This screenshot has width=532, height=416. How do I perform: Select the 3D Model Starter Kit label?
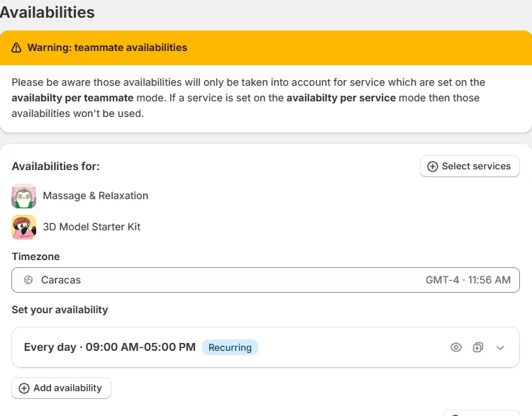[x=92, y=227]
